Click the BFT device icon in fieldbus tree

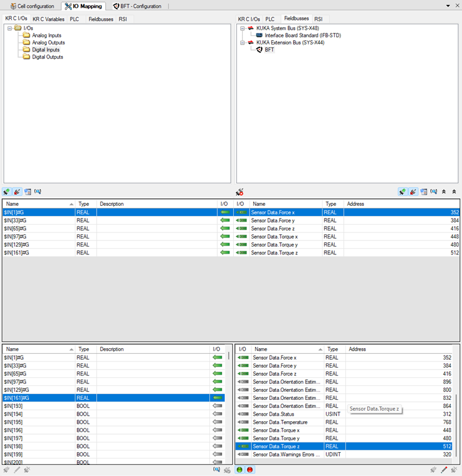click(x=259, y=50)
